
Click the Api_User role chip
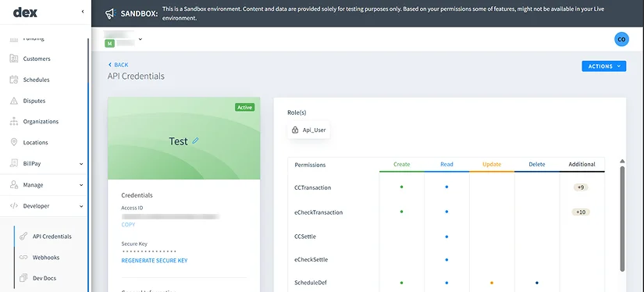[x=309, y=130]
